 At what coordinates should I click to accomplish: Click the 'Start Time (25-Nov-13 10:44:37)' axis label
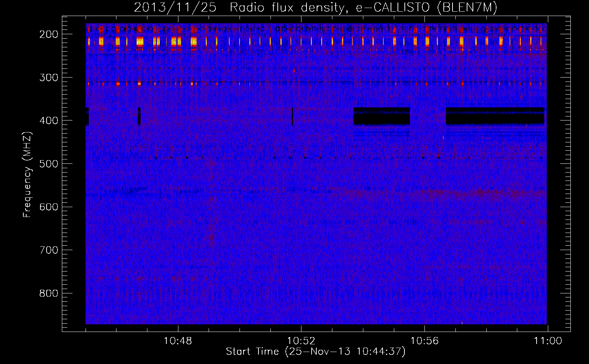point(316,352)
